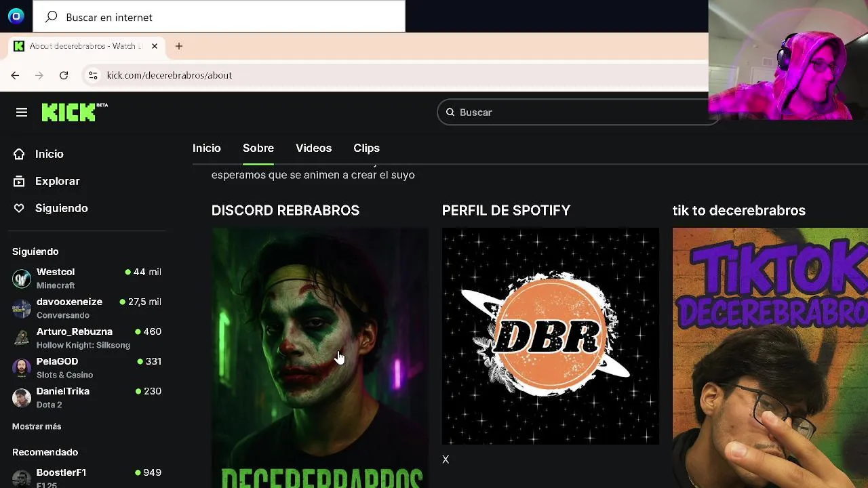Image resolution: width=868 pixels, height=488 pixels.
Task: Click the browser forward arrow
Action: tap(39, 75)
